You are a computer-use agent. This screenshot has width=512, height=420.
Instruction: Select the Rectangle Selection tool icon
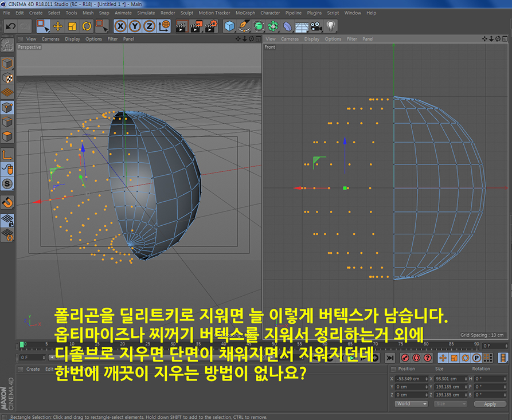click(43, 26)
